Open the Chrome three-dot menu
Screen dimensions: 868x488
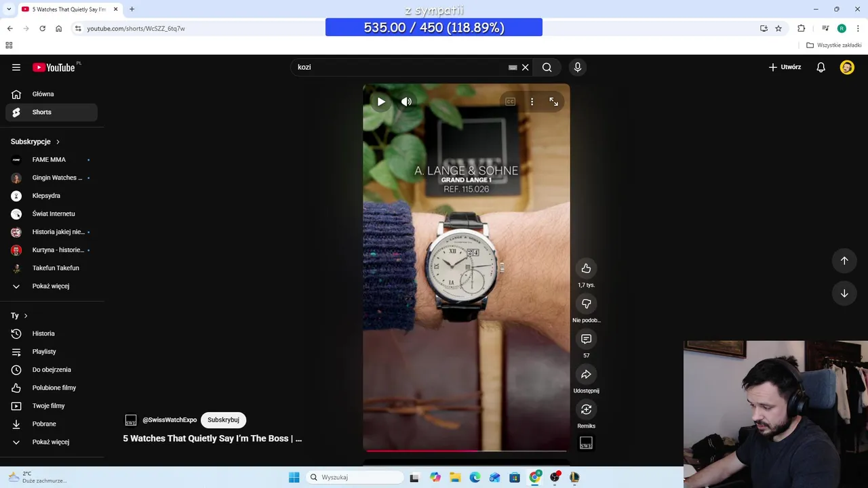pos(858,28)
